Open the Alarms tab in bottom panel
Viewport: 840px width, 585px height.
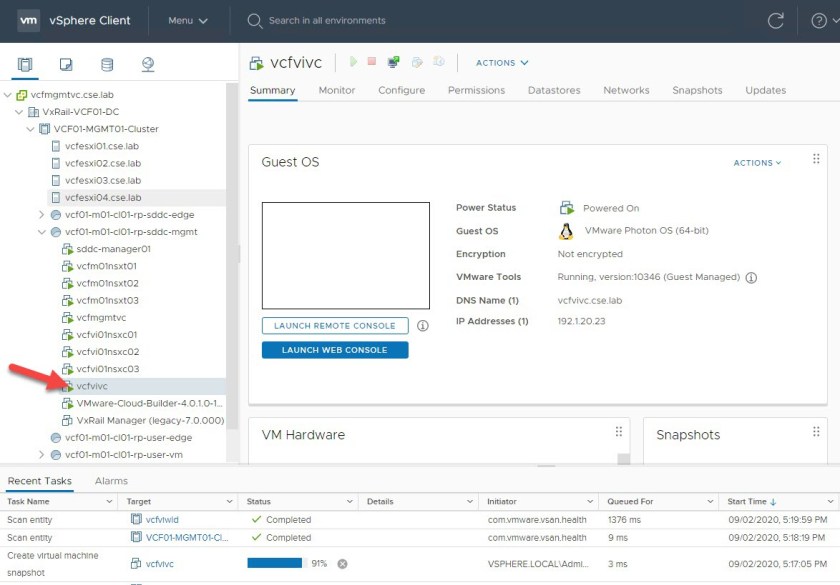111,481
